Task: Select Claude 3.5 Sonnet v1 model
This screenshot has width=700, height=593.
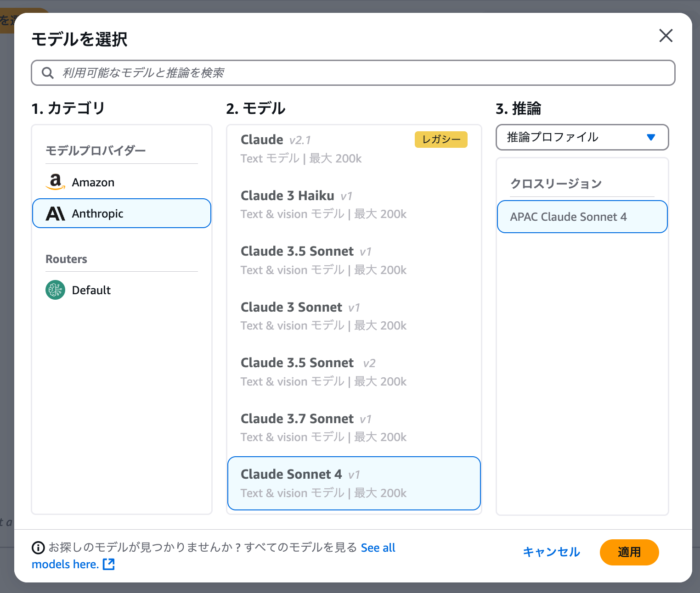Action: (354, 260)
